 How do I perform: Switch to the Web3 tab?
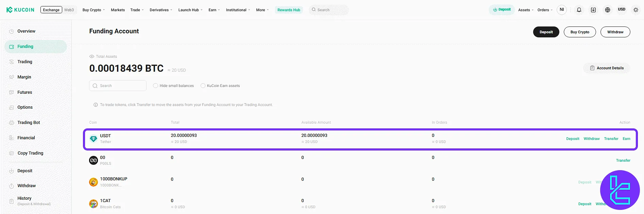coord(69,10)
